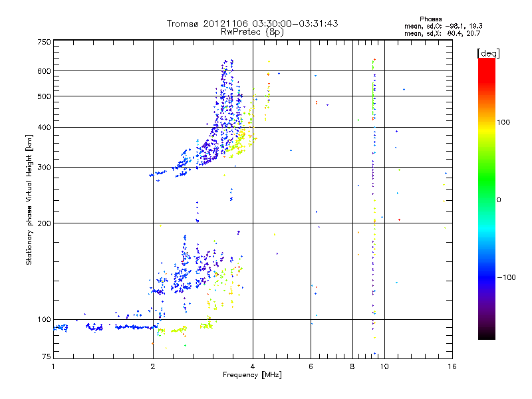Click the x-axis tick label '2'
Screen dimensions: 532x399
pyautogui.click(x=153, y=366)
